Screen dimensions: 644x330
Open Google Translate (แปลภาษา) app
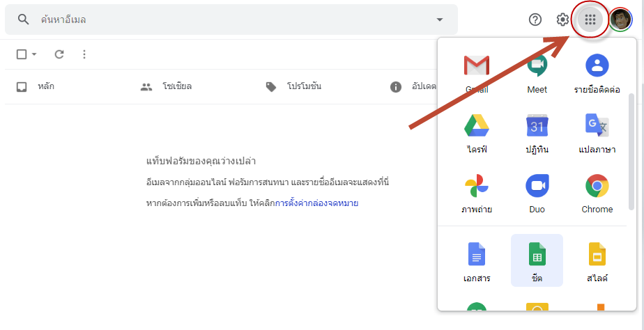click(597, 133)
